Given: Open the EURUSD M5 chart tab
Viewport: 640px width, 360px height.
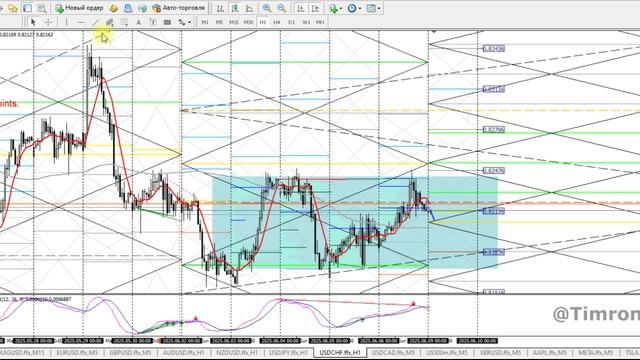Looking at the screenshot, I should pyautogui.click(x=77, y=352).
